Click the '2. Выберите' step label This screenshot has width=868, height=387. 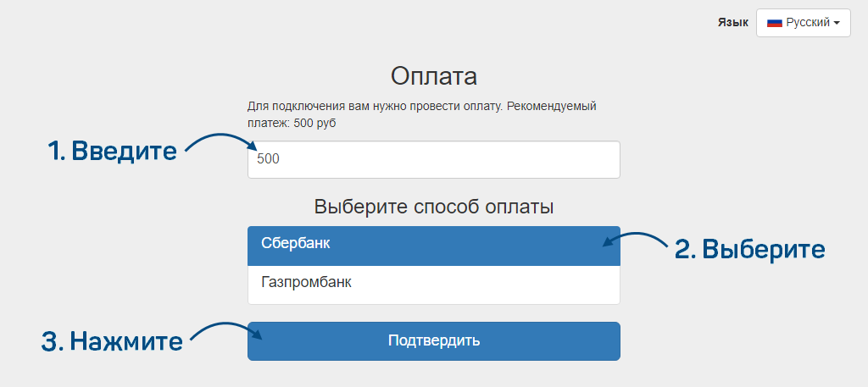pos(749,249)
